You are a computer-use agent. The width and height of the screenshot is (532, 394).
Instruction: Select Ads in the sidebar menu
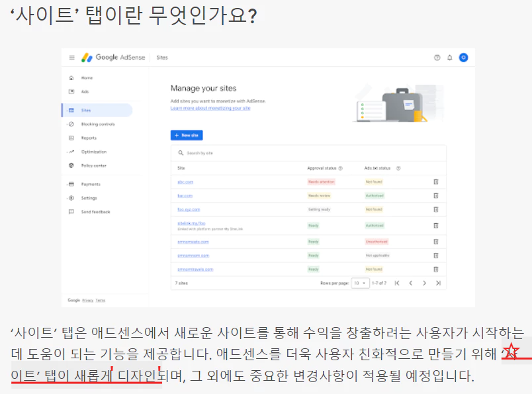(x=85, y=91)
